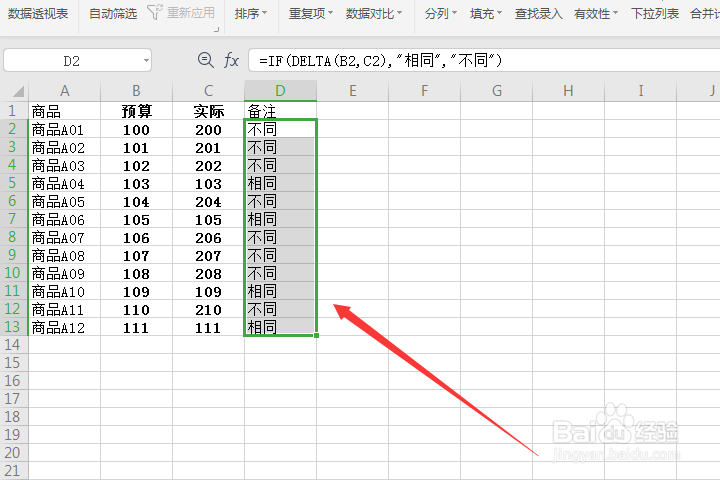Screen dimensions: 720x480
Task: Click the 查找录入 lookup entry button
Action: (538, 14)
